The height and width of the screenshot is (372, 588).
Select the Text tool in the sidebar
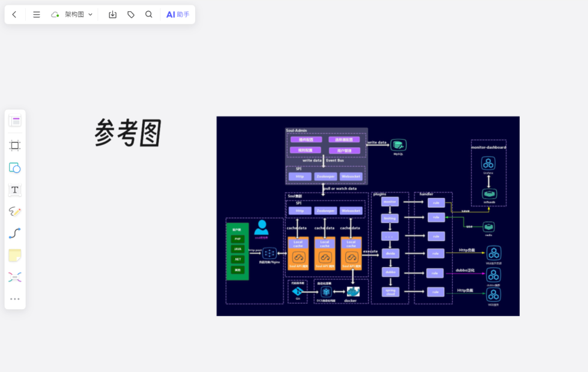pos(14,190)
